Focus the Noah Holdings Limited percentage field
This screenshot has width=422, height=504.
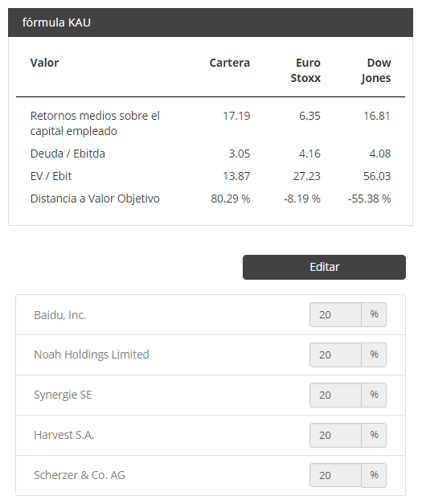click(335, 354)
